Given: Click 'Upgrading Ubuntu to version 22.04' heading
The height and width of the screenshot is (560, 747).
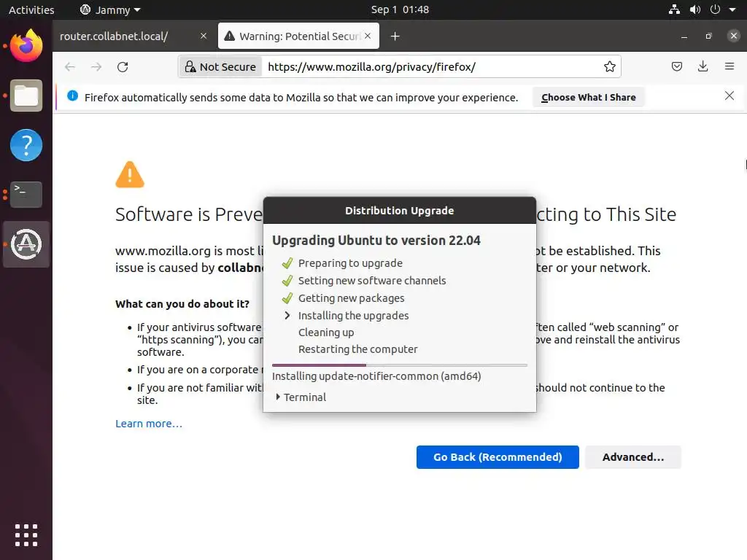Looking at the screenshot, I should pyautogui.click(x=376, y=241).
